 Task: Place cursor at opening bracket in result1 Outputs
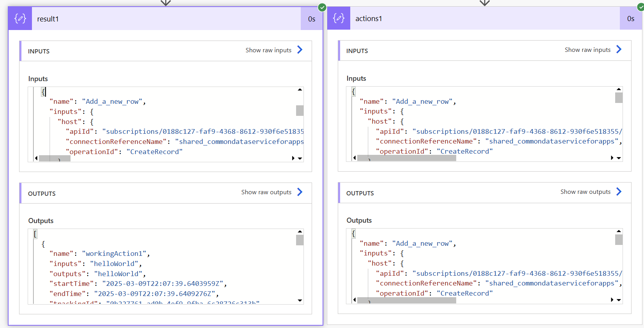35,234
